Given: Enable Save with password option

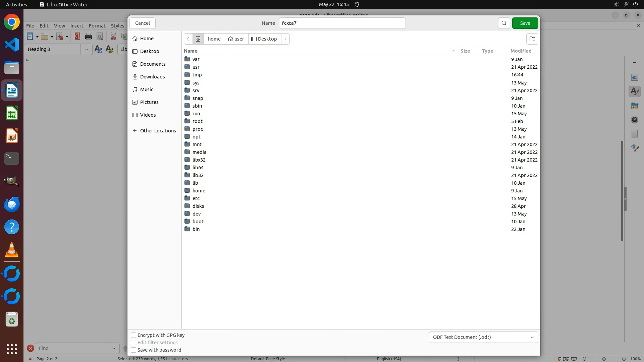Looking at the screenshot, I should pos(133,350).
